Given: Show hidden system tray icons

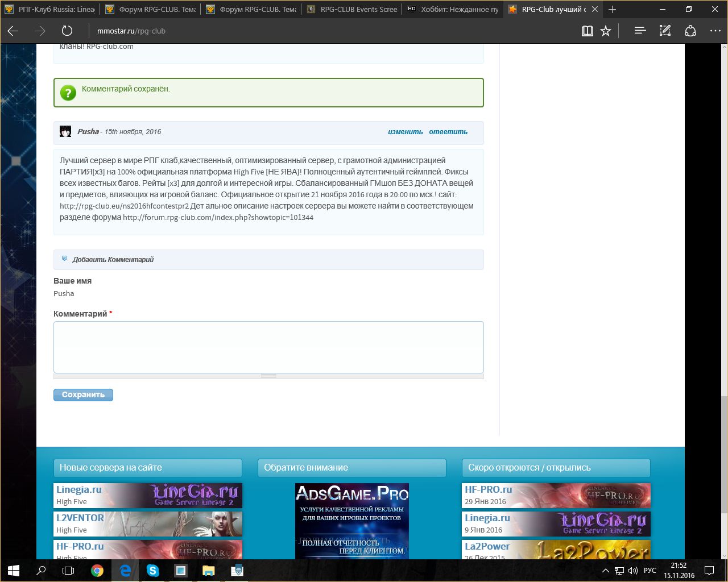Looking at the screenshot, I should click(x=606, y=571).
